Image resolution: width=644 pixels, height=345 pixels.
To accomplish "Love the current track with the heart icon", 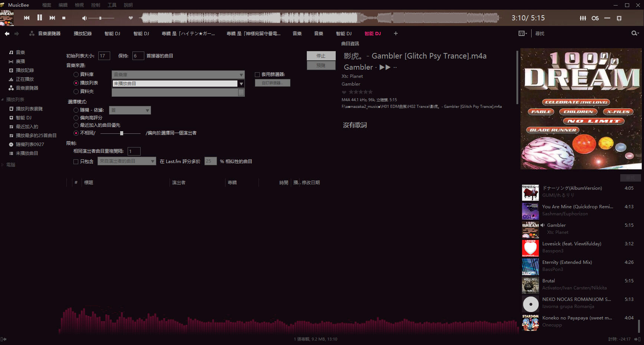I will pos(131,18).
